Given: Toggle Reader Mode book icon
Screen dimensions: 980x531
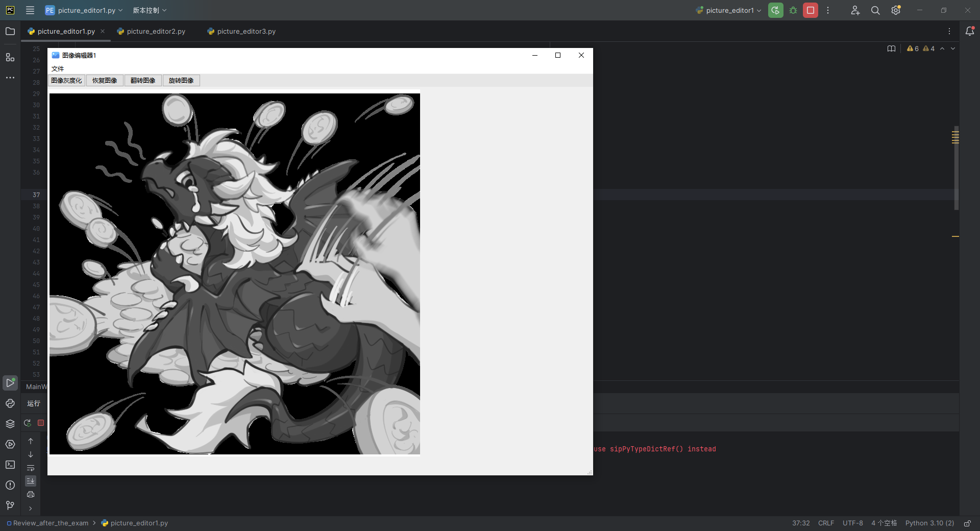Looking at the screenshot, I should point(891,49).
